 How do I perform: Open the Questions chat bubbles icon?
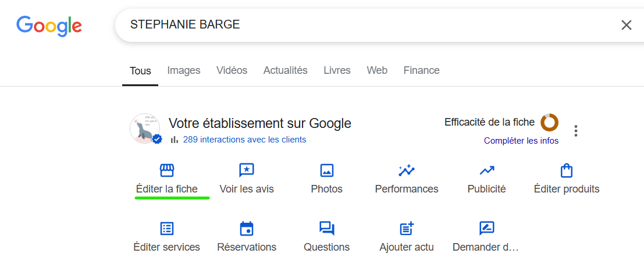[327, 229]
